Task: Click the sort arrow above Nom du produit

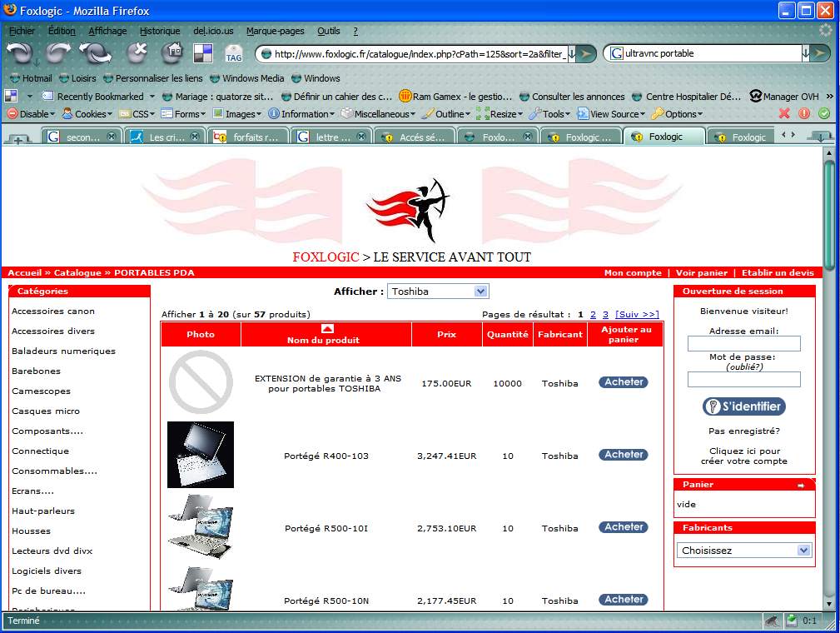Action: tap(326, 328)
